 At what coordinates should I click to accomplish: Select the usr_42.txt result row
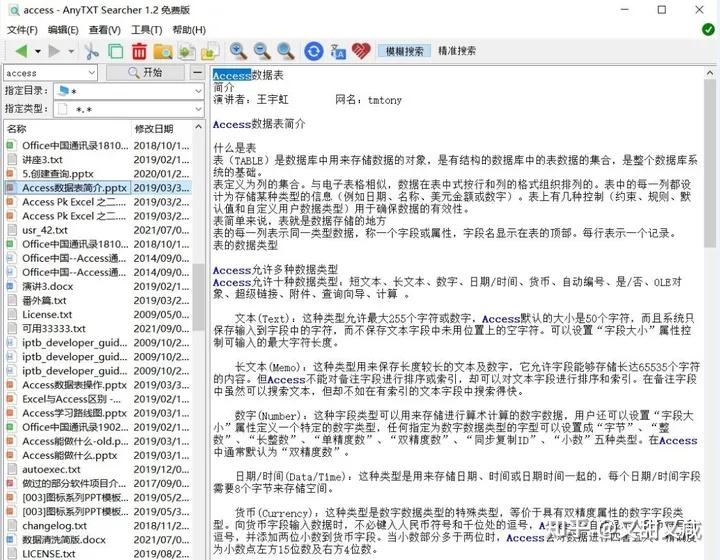click(98, 230)
